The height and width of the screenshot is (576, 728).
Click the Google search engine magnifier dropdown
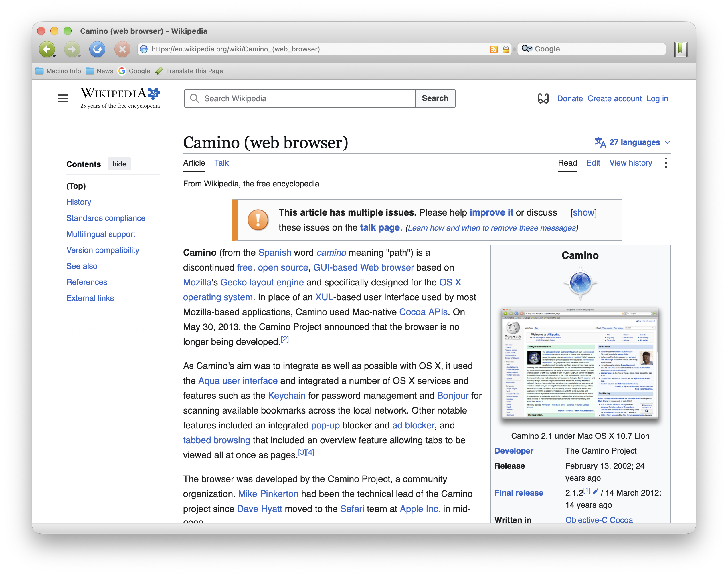click(x=527, y=49)
